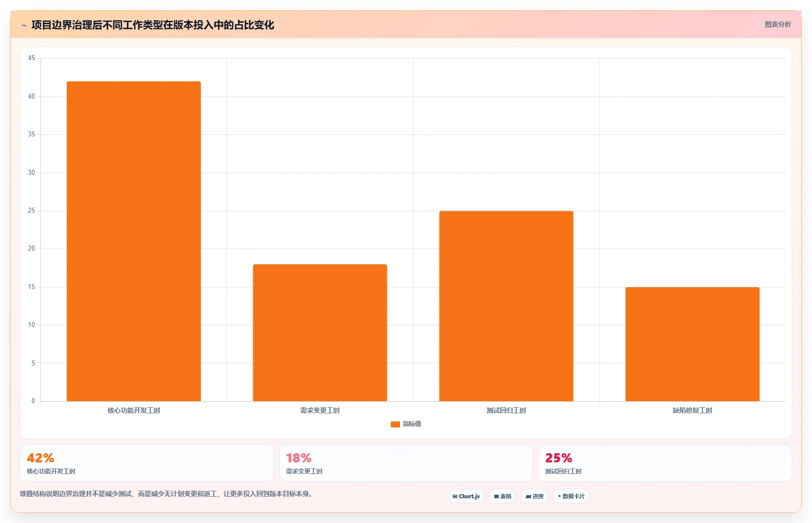Viewport: 812px width, 523px height.
Task: Select the 数据卡片 tag pill
Action: tap(571, 496)
